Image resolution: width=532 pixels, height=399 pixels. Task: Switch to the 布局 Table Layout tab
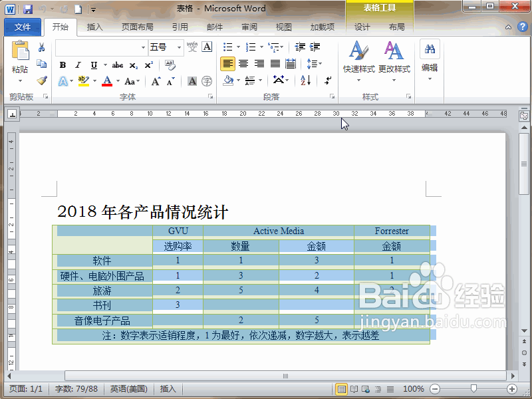(x=396, y=27)
